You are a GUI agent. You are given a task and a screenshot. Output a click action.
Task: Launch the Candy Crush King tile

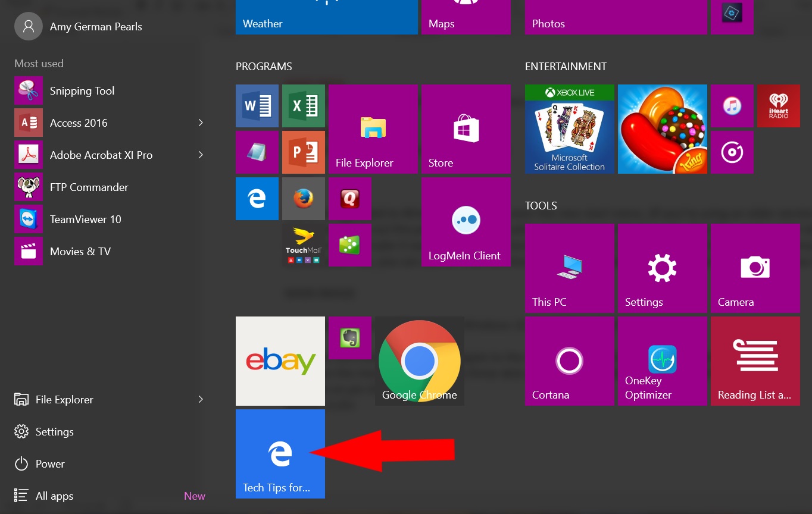[x=663, y=129]
